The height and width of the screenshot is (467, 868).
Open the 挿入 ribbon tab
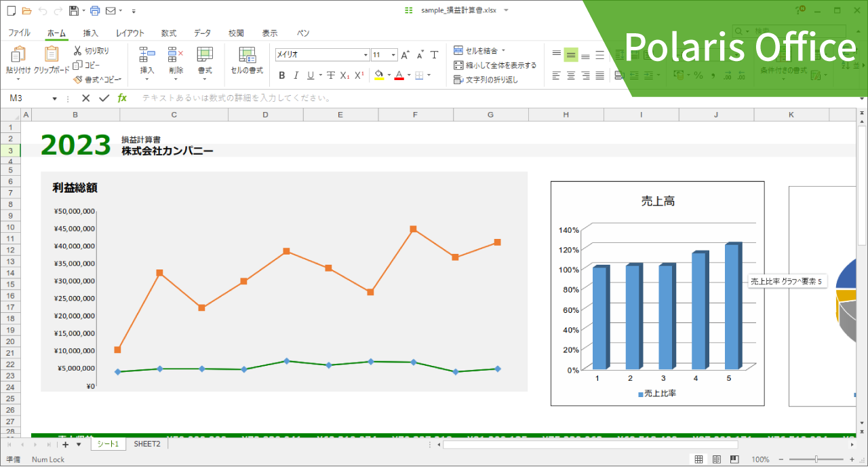point(90,33)
